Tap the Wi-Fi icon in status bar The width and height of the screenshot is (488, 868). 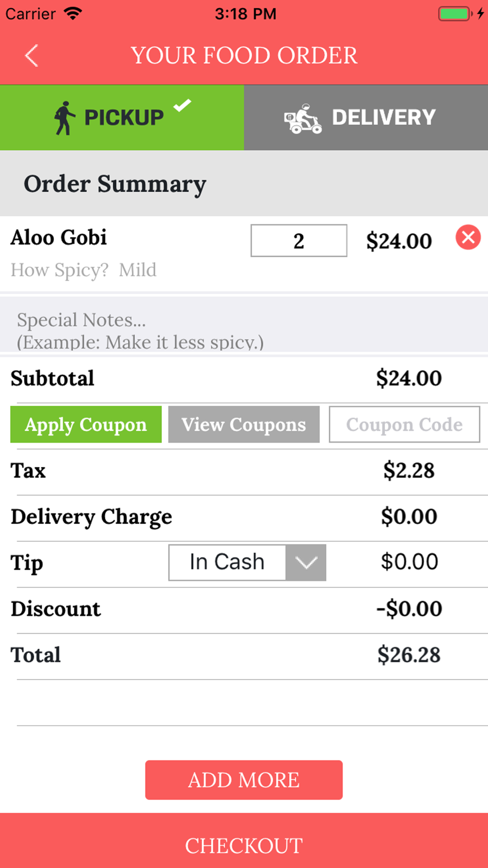[x=73, y=13]
